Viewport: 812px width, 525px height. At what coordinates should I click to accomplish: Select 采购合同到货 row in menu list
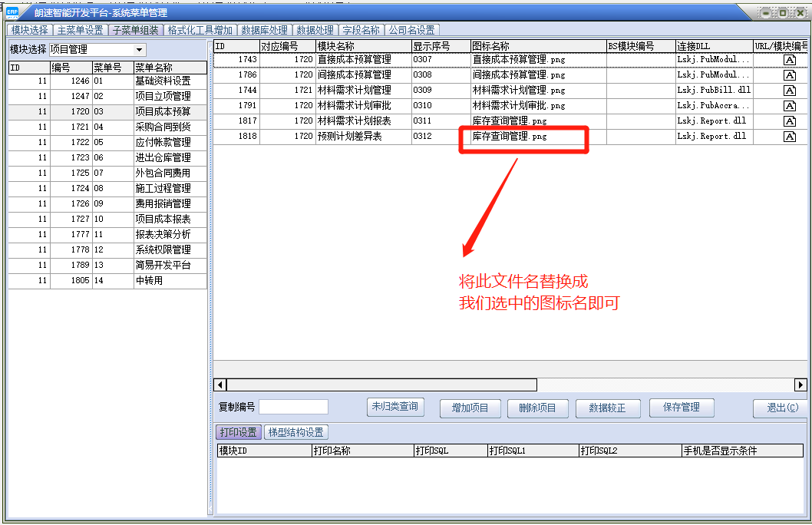(x=162, y=127)
